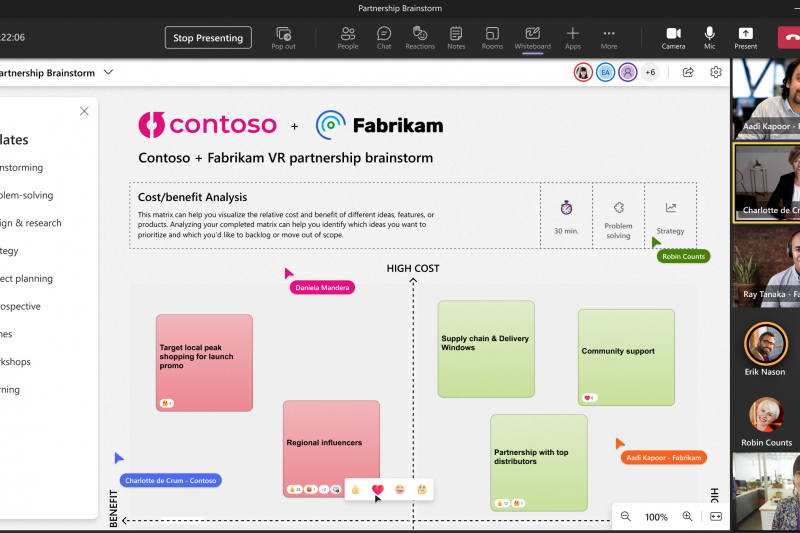Zoom out the whiteboard

click(626, 516)
